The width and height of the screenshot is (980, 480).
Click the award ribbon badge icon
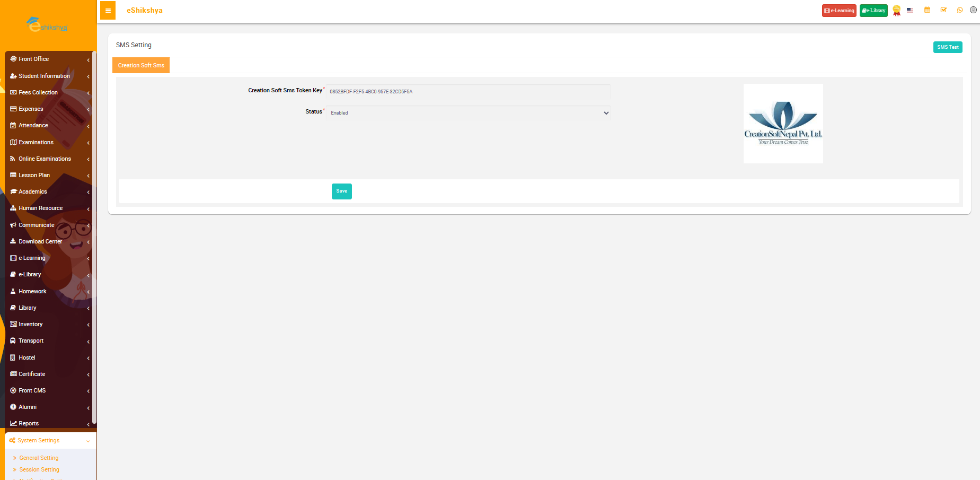tap(896, 11)
